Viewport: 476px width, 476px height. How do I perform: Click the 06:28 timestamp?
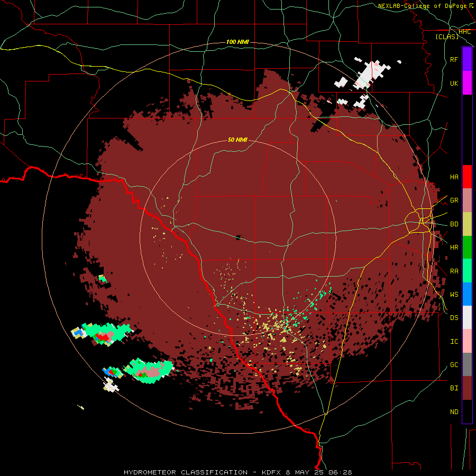click(x=340, y=472)
